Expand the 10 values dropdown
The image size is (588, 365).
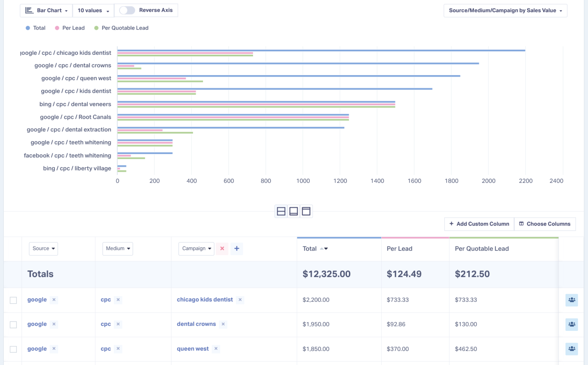(x=92, y=10)
